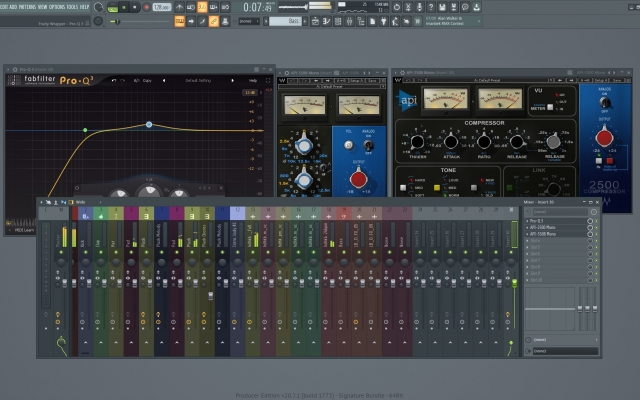The image size is (640, 400).
Task: Select the green EQ band node in Pro-Q 3
Action: point(85,130)
